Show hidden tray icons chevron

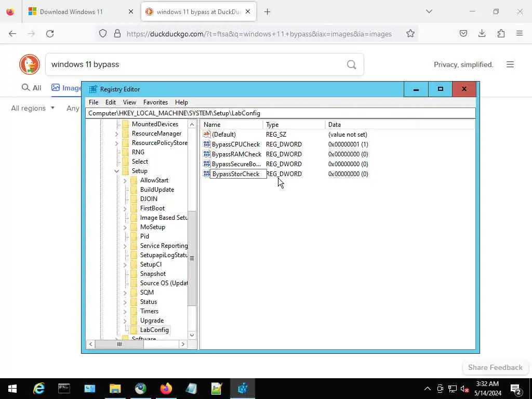pyautogui.click(x=428, y=389)
